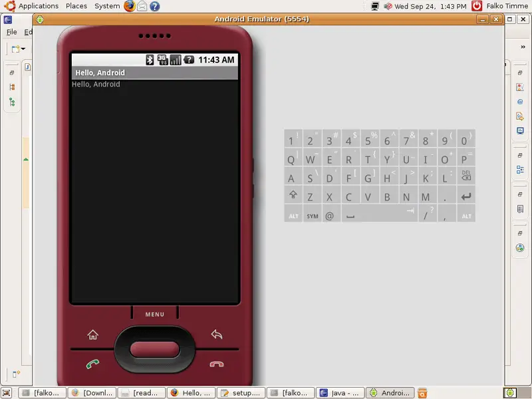
Task: Tap the emulator Back arrow button
Action: click(x=217, y=334)
